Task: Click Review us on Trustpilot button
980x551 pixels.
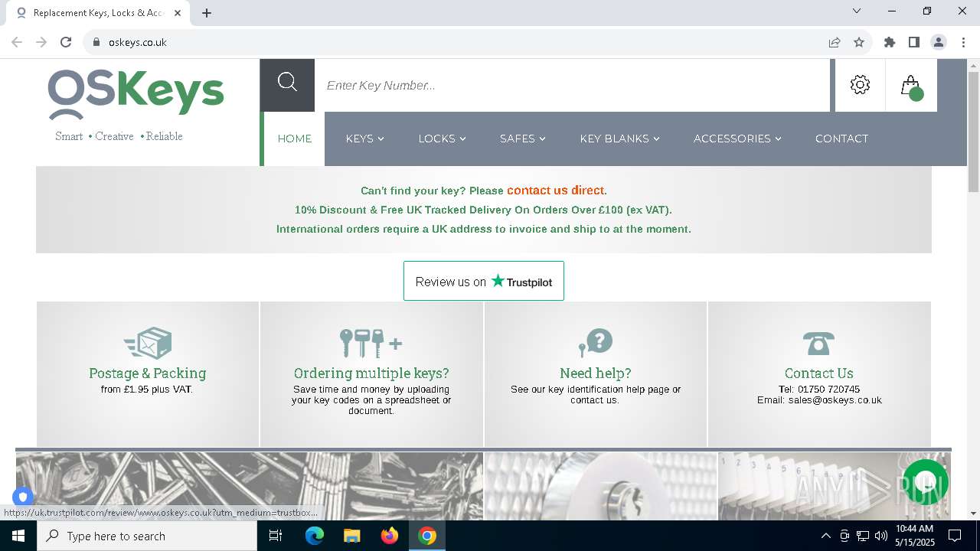Action: tap(484, 281)
